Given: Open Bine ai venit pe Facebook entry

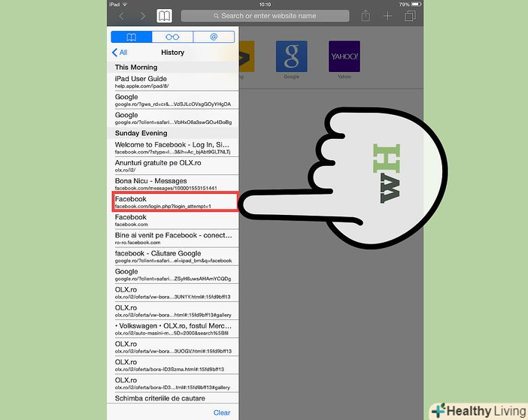Looking at the screenshot, I should [173, 238].
